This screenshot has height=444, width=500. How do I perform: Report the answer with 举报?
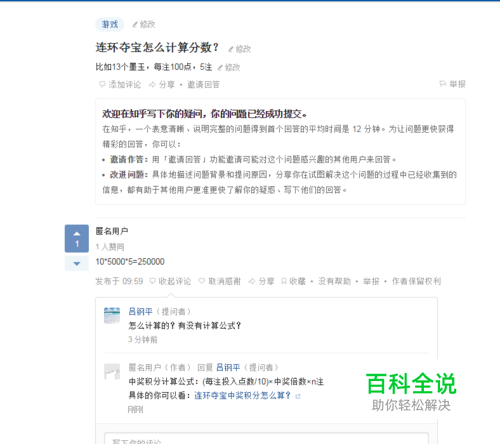click(371, 281)
